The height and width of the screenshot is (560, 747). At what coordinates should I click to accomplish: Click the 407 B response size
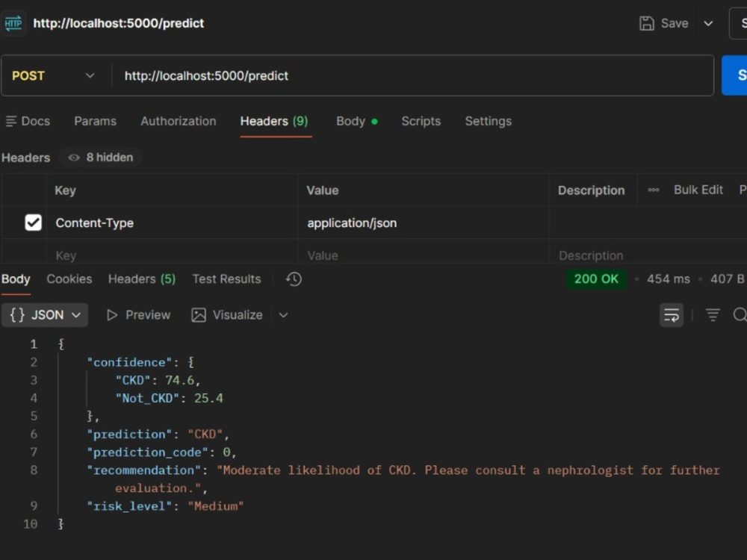pos(728,279)
